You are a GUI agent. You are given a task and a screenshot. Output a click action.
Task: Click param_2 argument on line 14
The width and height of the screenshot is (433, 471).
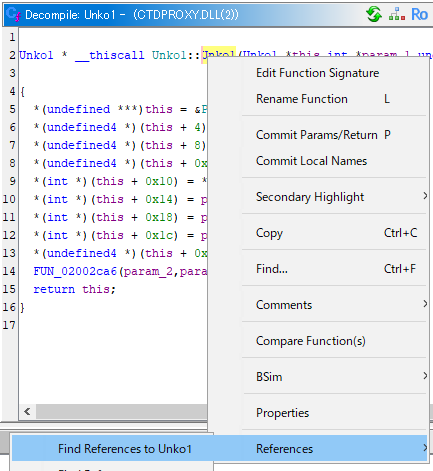pos(149,272)
